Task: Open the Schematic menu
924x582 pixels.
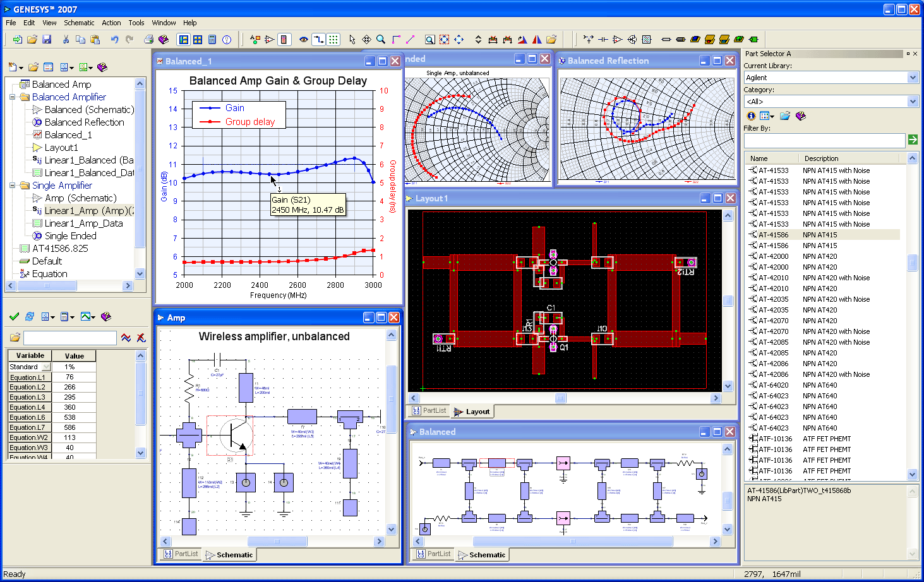Action: pos(79,23)
